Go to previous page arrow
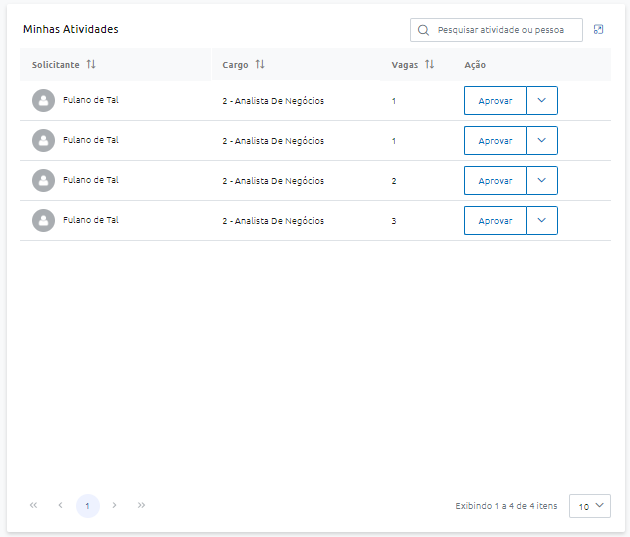The height and width of the screenshot is (537, 630). coord(60,506)
